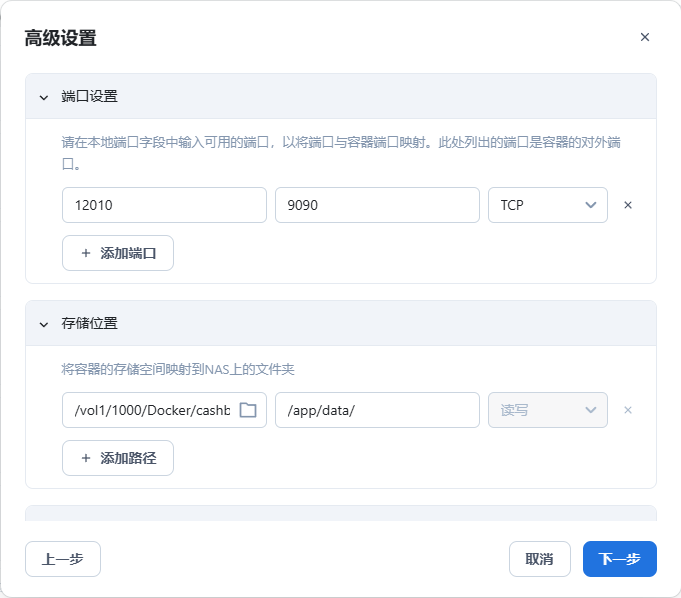
Task: Collapse the 端口设置 section
Action: pos(44,97)
